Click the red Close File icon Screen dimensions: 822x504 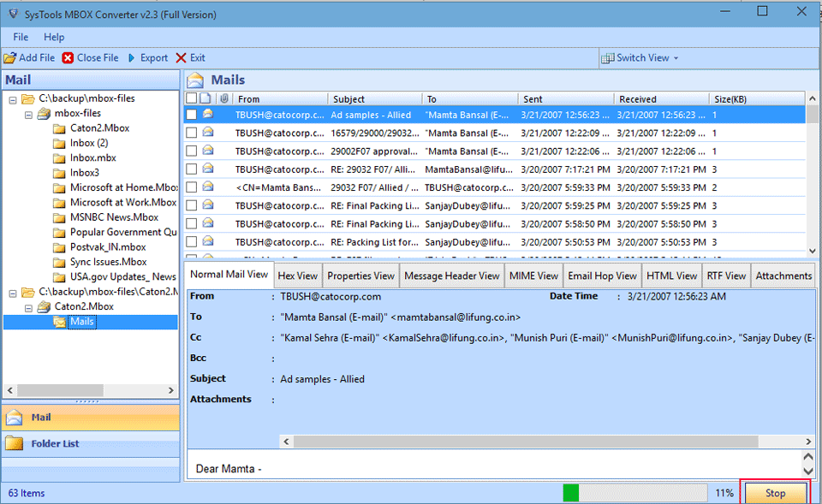pos(68,58)
